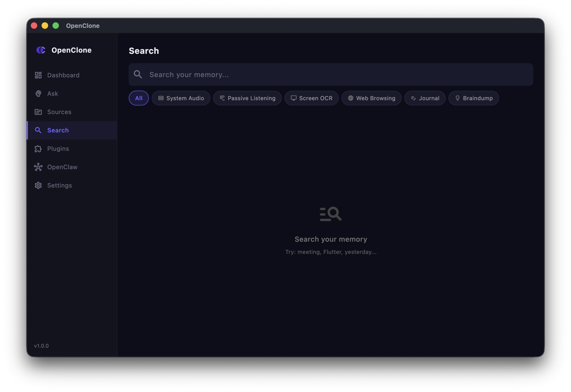571x392 pixels.
Task: Open Settings via the gear icon
Action: pyautogui.click(x=38, y=185)
